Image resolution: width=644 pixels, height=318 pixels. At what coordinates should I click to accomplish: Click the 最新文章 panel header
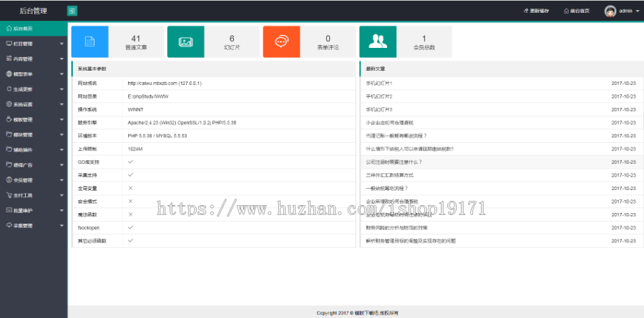pyautogui.click(x=502, y=69)
